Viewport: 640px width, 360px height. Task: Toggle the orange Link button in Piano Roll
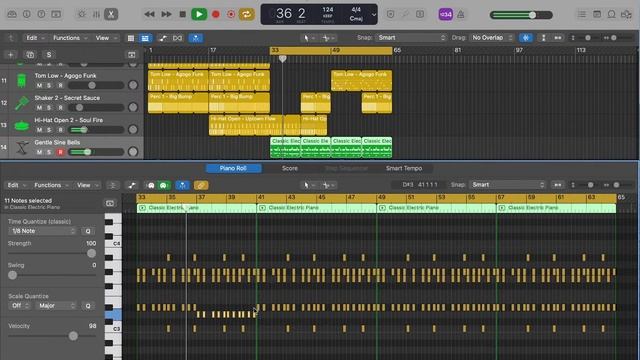point(200,185)
